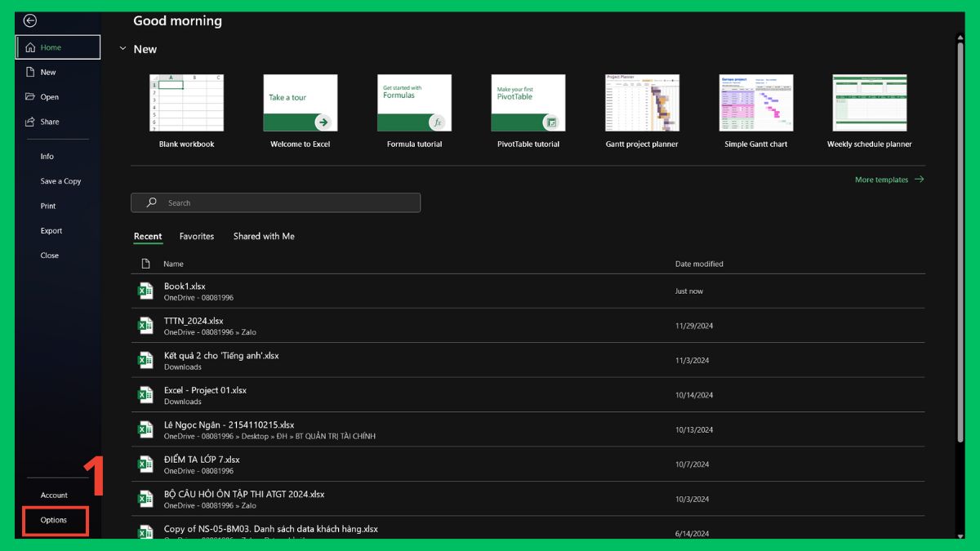Click the Share icon in sidebar
Viewport: 980px width, 551px height.
pyautogui.click(x=30, y=122)
